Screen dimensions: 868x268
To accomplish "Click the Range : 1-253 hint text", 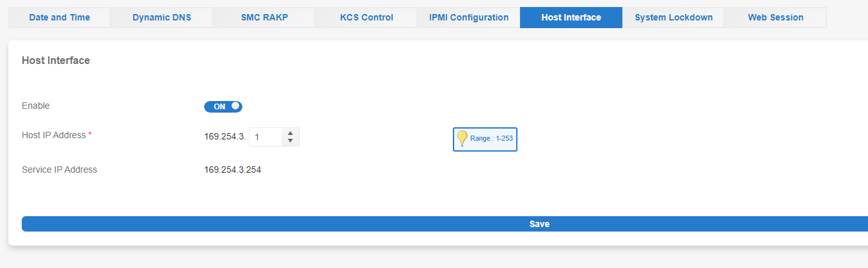I will click(491, 138).
